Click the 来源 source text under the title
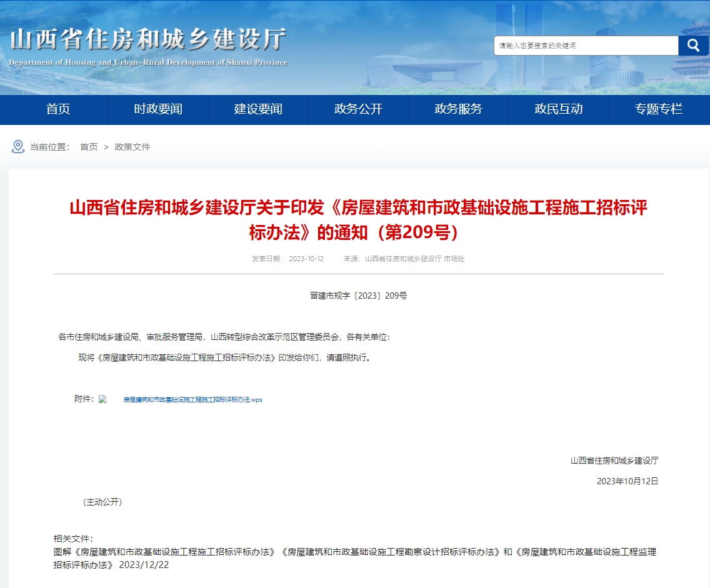The width and height of the screenshot is (710, 588). coord(404,259)
